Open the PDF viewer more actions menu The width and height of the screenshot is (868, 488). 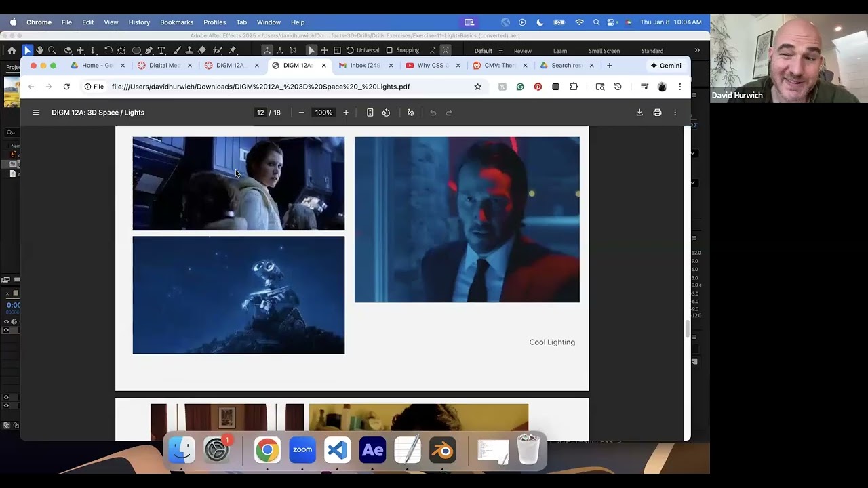pyautogui.click(x=675, y=113)
